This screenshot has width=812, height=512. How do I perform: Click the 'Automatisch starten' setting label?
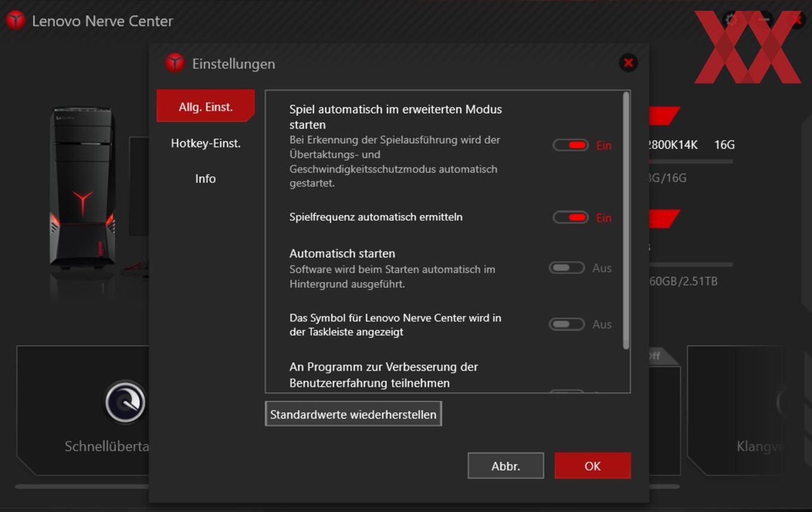[342, 254]
